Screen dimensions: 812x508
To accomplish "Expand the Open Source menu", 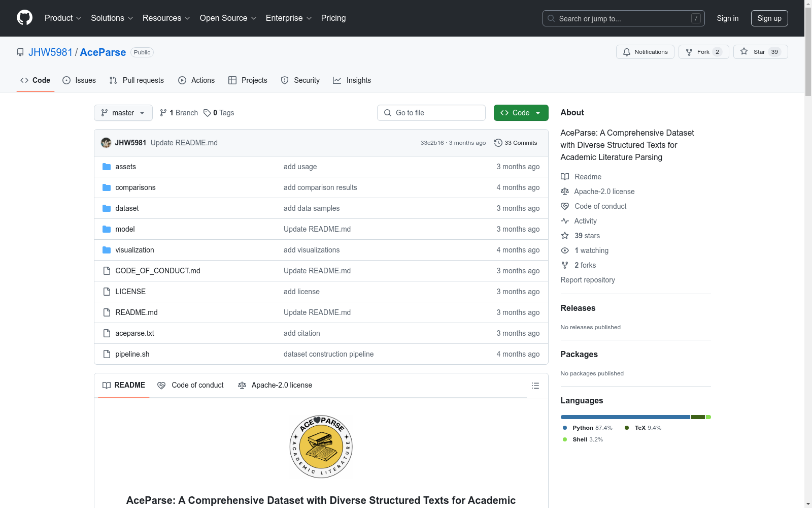I will pos(228,18).
